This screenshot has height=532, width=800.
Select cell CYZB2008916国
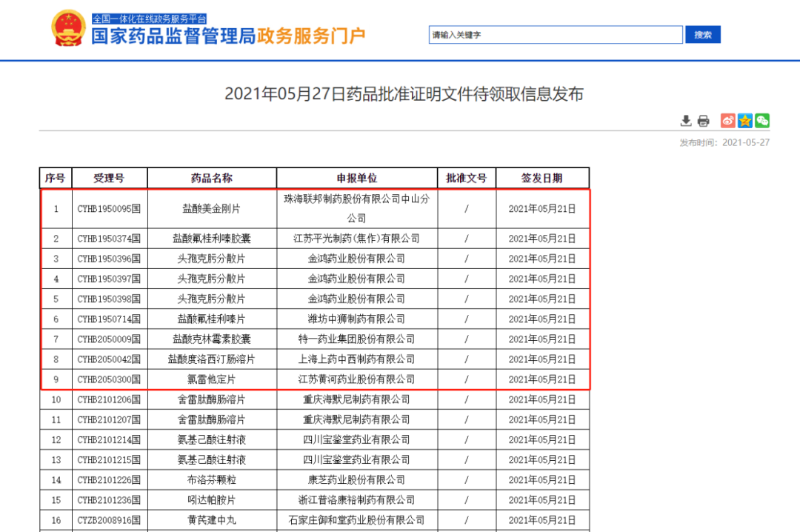point(109,520)
